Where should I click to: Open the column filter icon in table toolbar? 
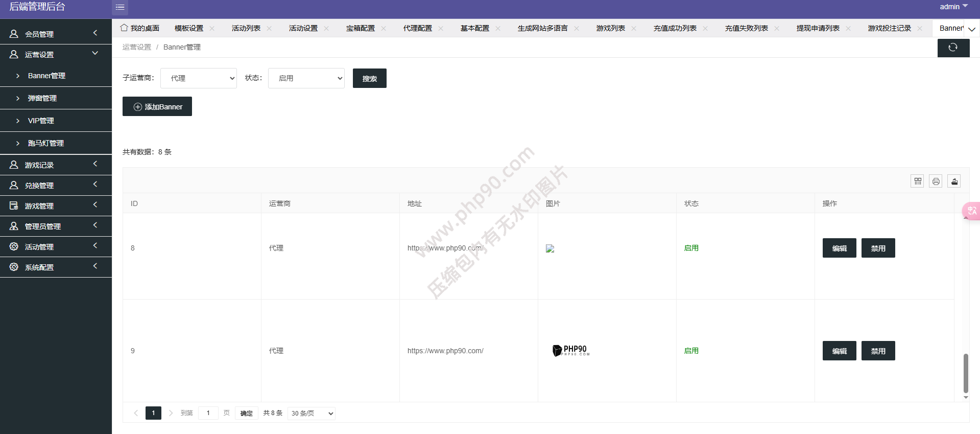(x=917, y=181)
